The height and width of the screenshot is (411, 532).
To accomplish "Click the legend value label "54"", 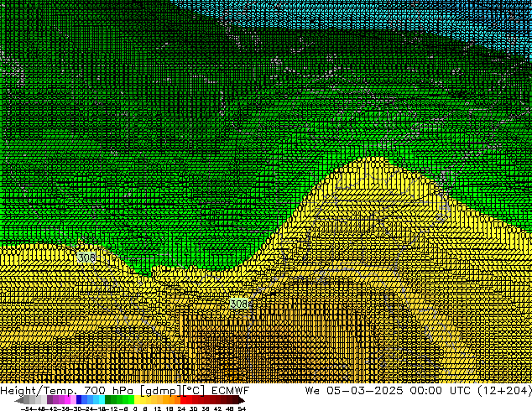I will [242, 408].
